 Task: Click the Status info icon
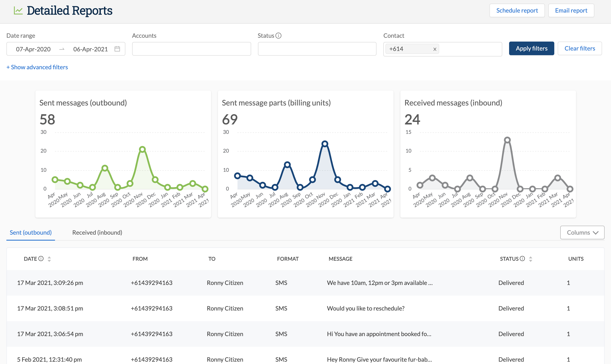pyautogui.click(x=278, y=36)
